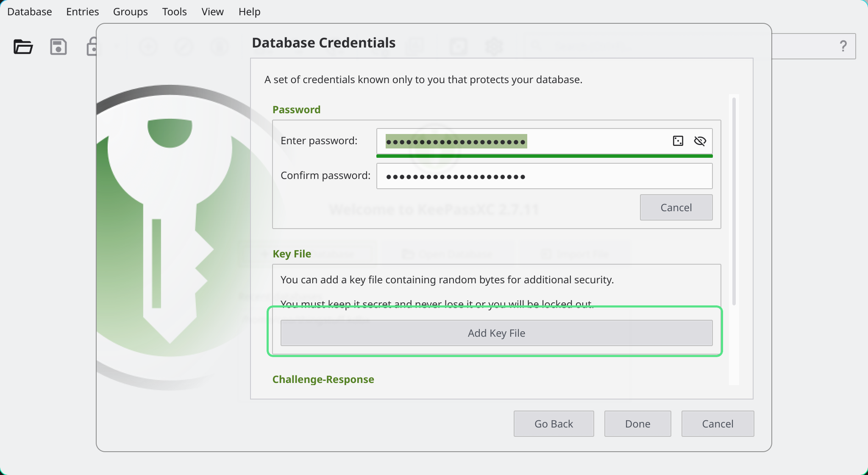
Task: Show the hidden password with the eye toggle
Action: (700, 141)
